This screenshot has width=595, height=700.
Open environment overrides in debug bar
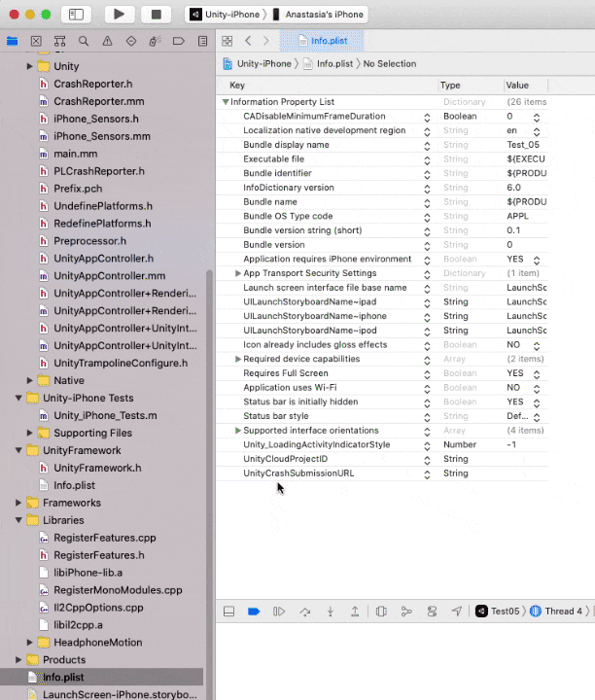point(432,612)
